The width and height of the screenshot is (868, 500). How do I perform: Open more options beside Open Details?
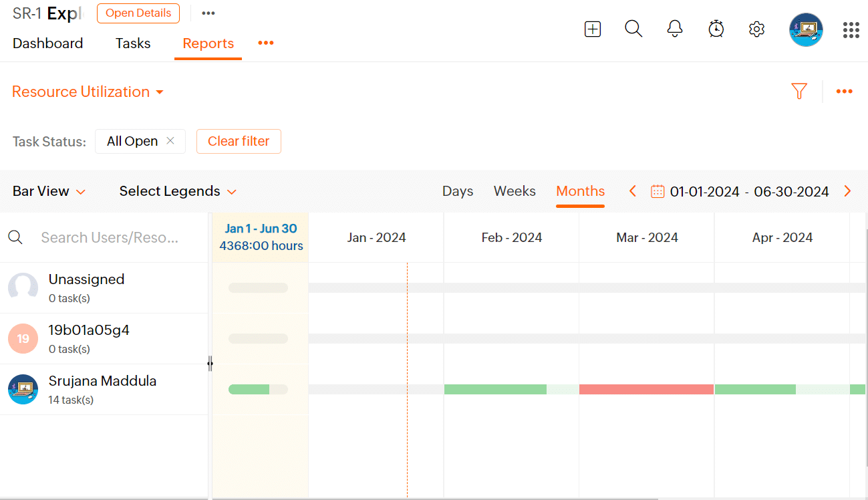tap(208, 13)
